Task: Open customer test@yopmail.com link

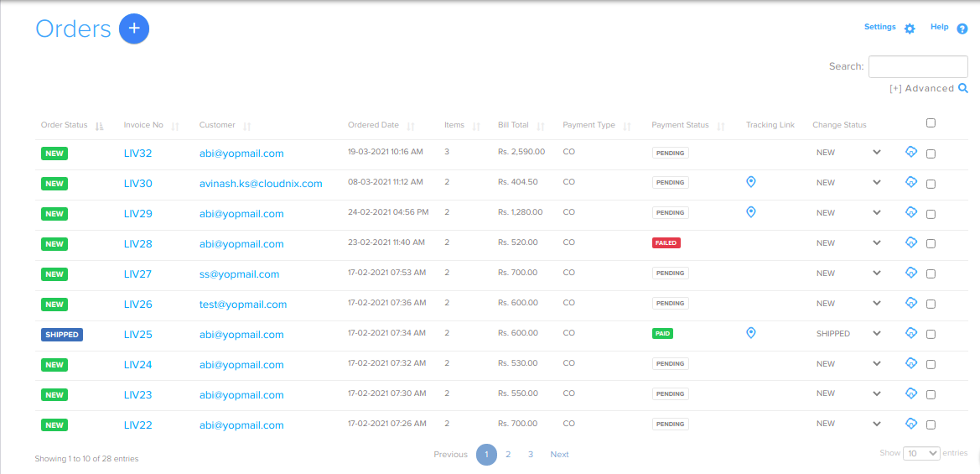Action: pyautogui.click(x=243, y=305)
